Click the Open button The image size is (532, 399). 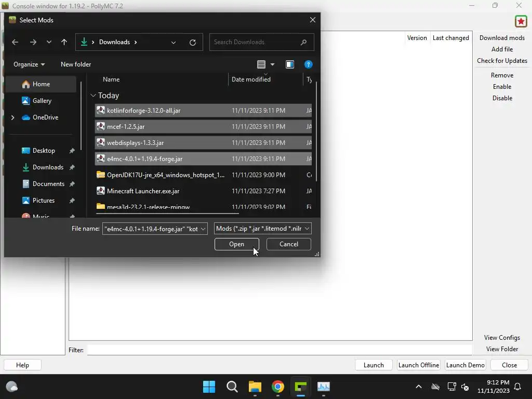pos(236,244)
